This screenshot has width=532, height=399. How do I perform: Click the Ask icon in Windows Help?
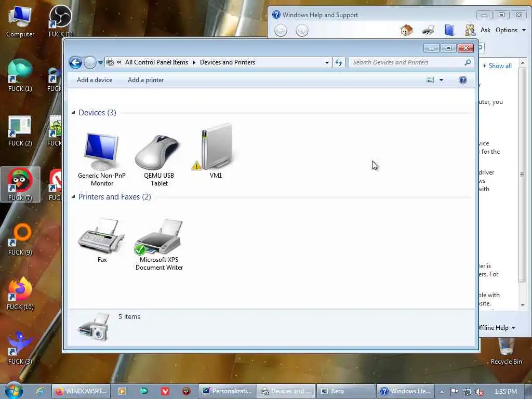click(470, 30)
